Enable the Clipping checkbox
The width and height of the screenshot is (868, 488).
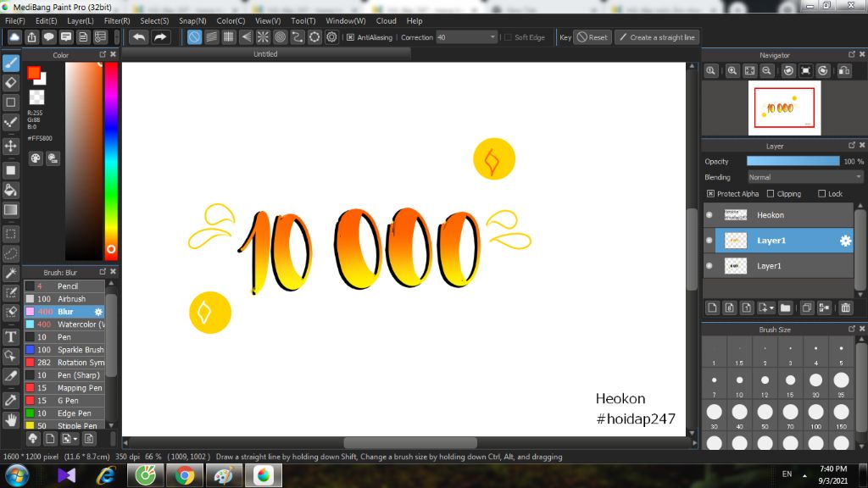pos(771,194)
